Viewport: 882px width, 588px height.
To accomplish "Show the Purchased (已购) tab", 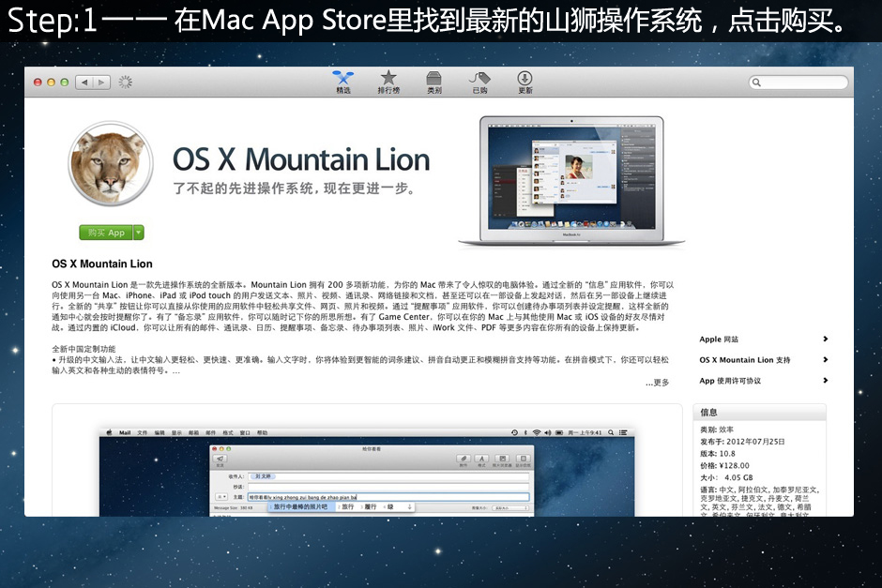I will [479, 83].
